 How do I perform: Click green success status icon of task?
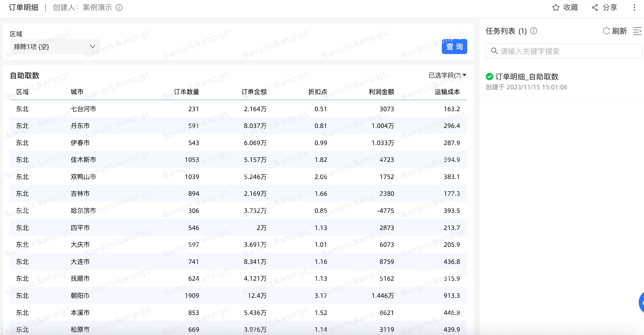pos(489,77)
